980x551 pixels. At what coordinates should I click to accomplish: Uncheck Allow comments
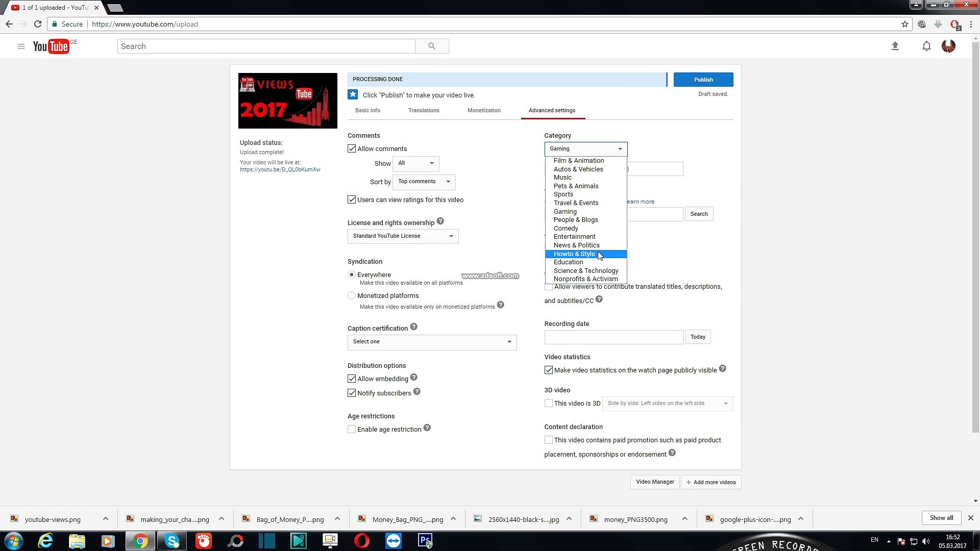pos(352,148)
